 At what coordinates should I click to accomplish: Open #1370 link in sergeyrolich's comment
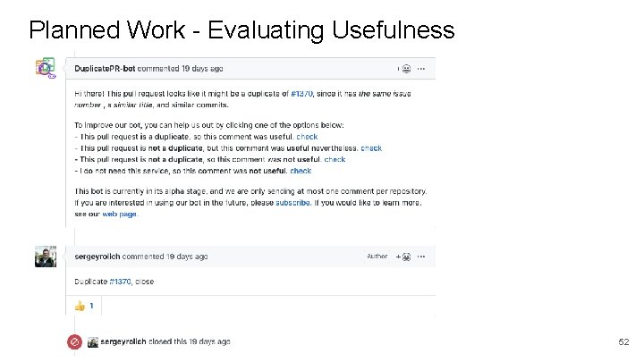coord(121,281)
